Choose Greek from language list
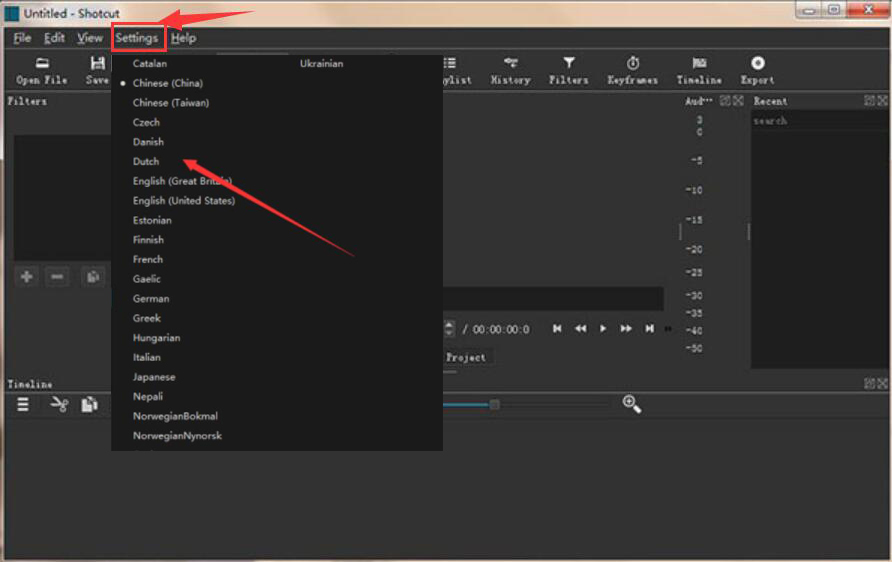This screenshot has width=892, height=562. (x=147, y=318)
